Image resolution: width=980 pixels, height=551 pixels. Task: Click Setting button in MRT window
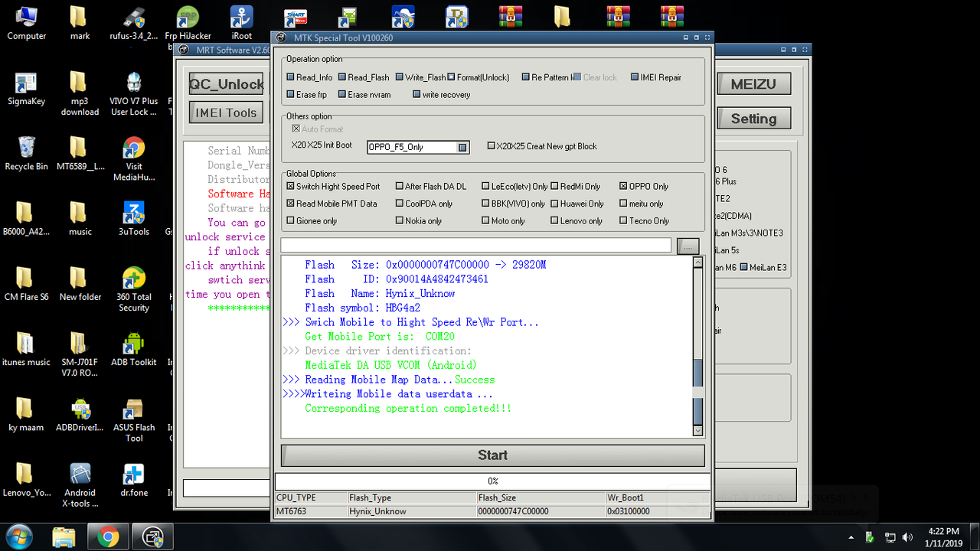tap(753, 119)
